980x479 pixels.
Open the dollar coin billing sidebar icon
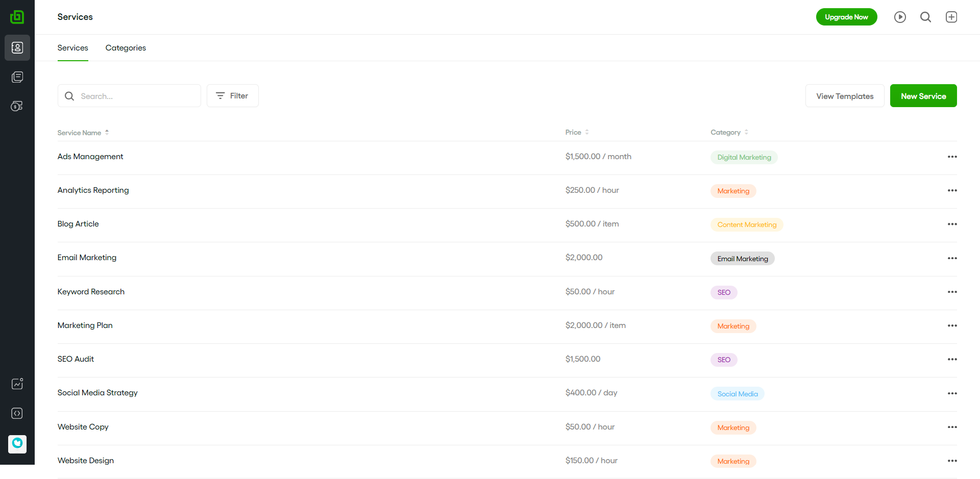tap(17, 106)
